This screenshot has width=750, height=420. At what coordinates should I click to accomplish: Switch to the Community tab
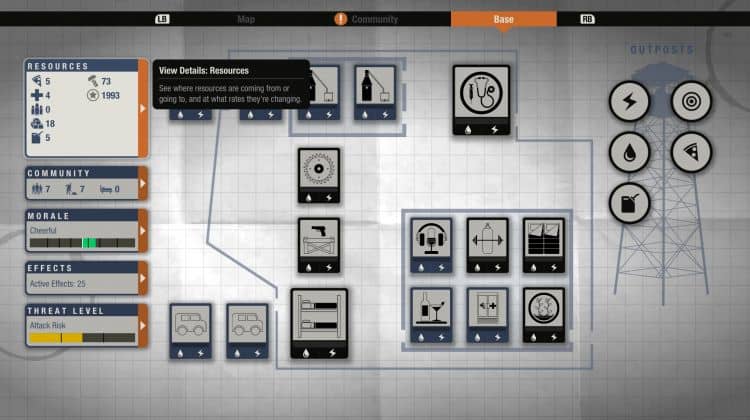tap(375, 19)
